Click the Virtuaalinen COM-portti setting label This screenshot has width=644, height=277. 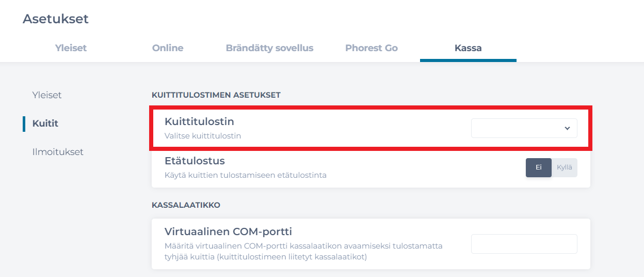[228, 231]
